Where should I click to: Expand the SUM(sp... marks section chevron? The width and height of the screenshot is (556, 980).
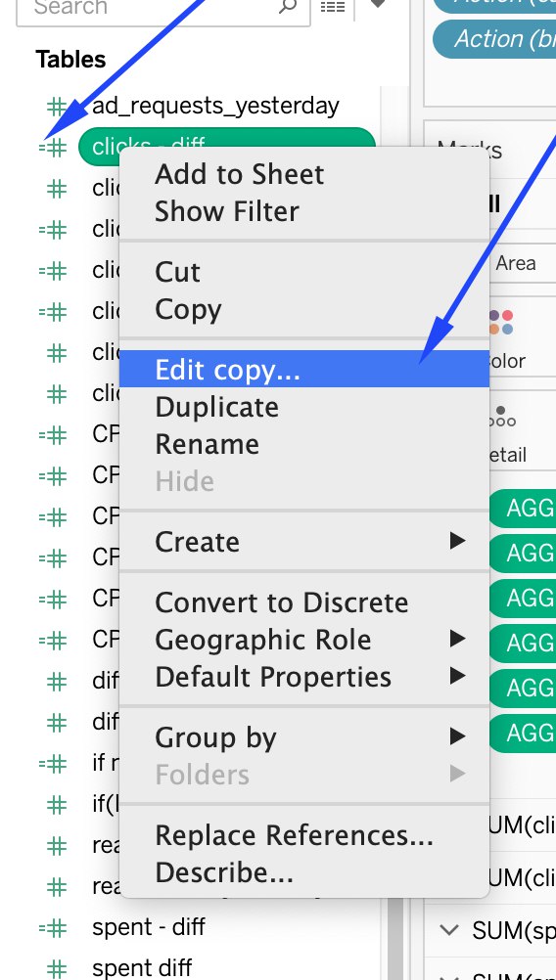[x=449, y=930]
